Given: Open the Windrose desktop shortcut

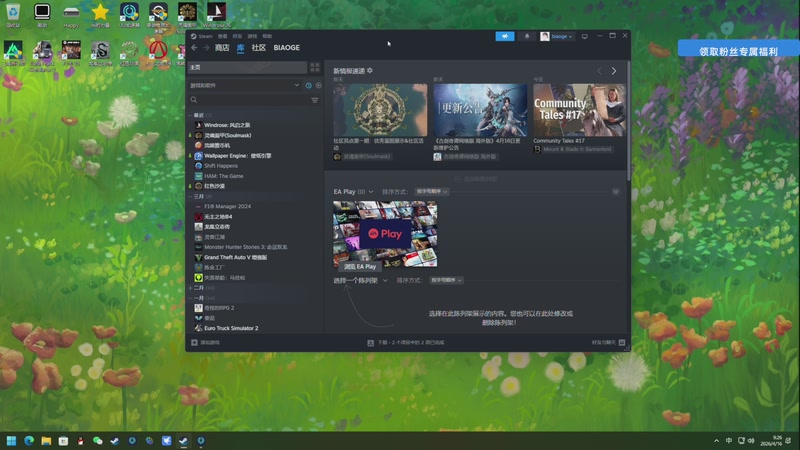Looking at the screenshot, I should coord(216,14).
